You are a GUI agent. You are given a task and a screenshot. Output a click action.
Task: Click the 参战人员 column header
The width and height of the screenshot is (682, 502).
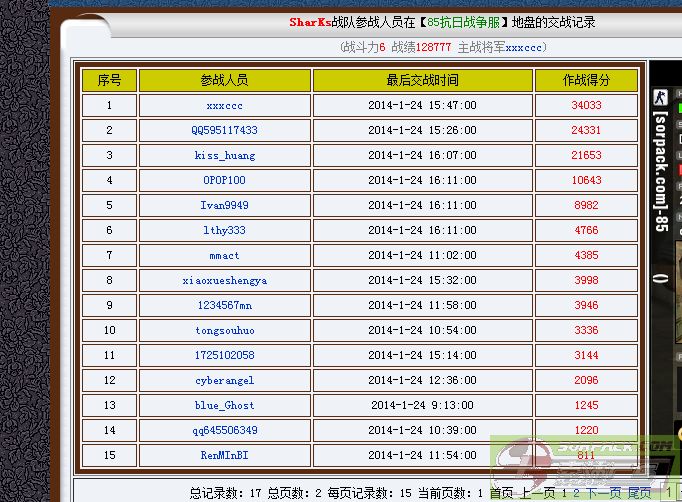click(224, 80)
